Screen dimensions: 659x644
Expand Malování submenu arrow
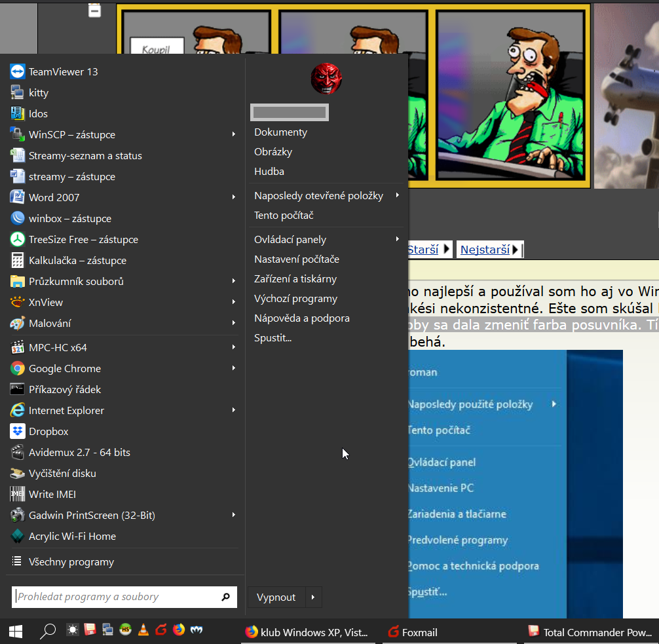point(234,323)
